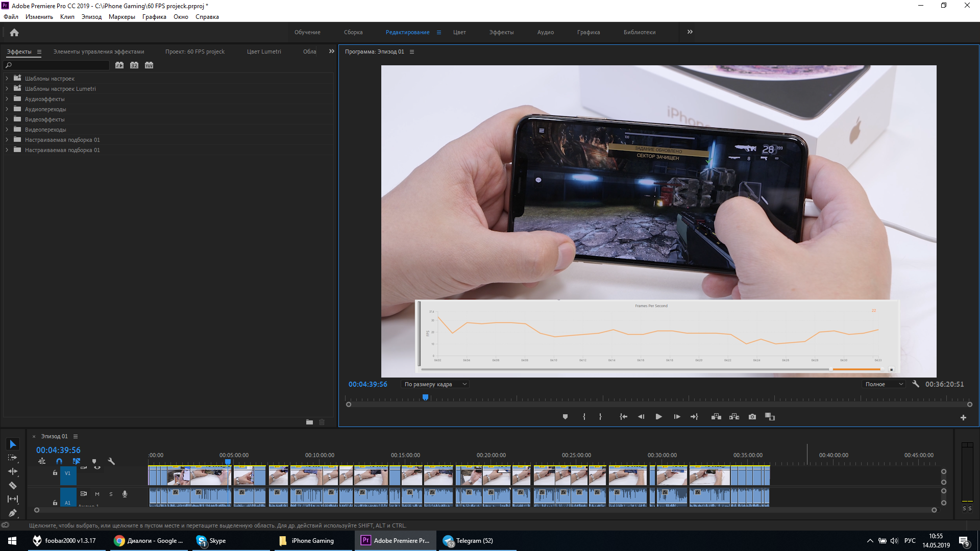Toggle A1 sync lock
Image resolution: width=980 pixels, height=551 pixels.
point(84,494)
